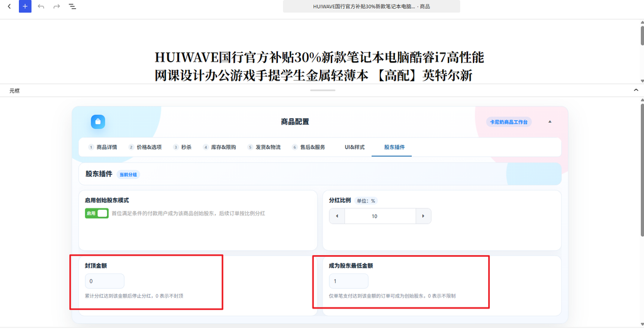
Task: Click the product title heading text
Action: pos(319,66)
